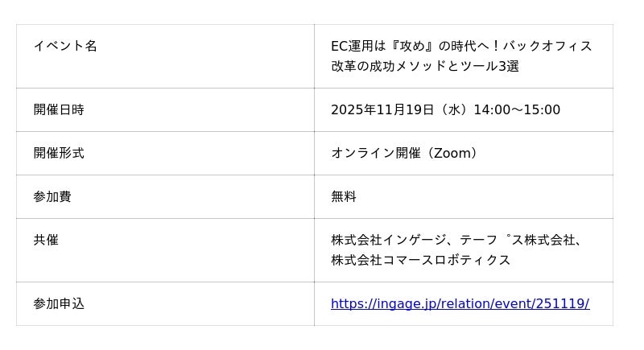
Task: Click the バックオフィス text in event title
Action: [x=548, y=46]
